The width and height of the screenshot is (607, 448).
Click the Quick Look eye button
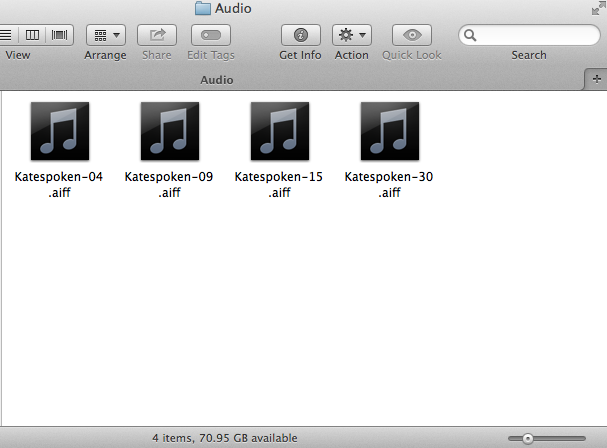(x=412, y=35)
